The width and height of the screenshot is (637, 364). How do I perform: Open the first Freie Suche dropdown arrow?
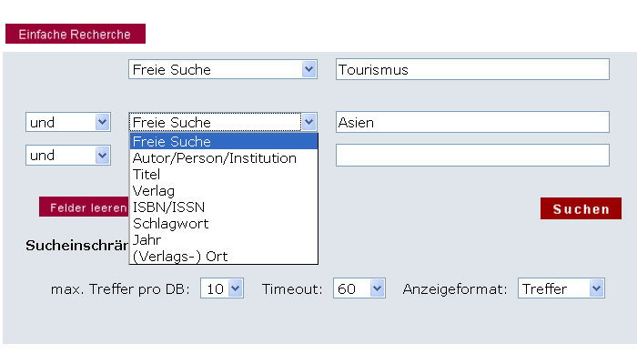click(308, 69)
